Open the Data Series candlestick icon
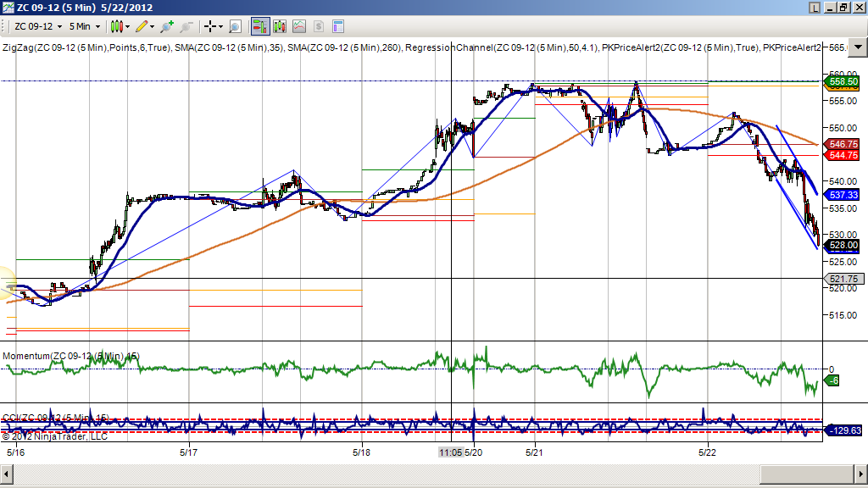This screenshot has width=868, height=488. (280, 26)
